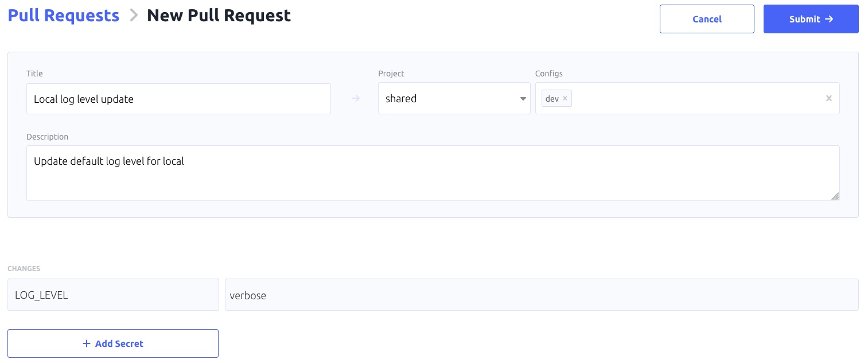
Task: Click the arrow between title and project
Action: [356, 98]
